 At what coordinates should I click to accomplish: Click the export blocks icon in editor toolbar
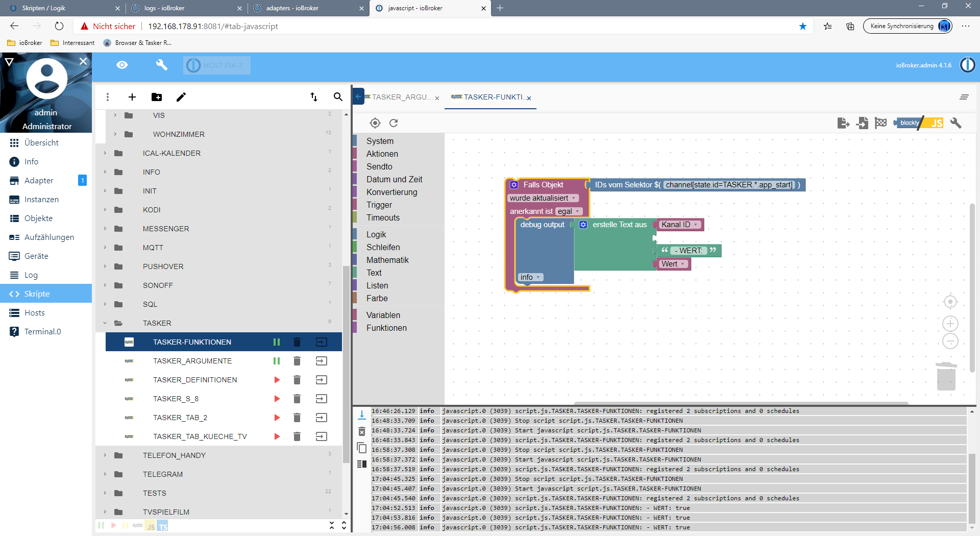tap(843, 123)
